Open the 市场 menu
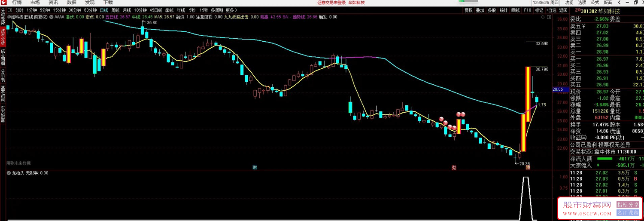Viewport: 644px width, 221px height. pos(35,3)
